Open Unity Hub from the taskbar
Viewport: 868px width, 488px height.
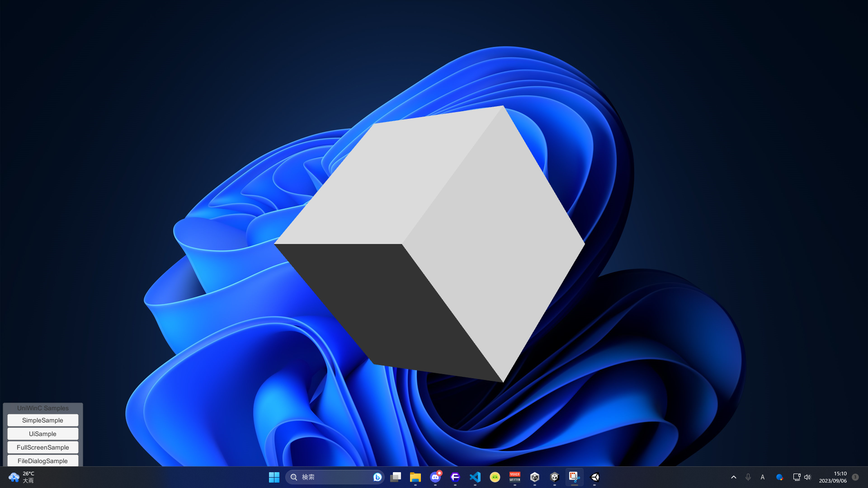[x=535, y=477]
